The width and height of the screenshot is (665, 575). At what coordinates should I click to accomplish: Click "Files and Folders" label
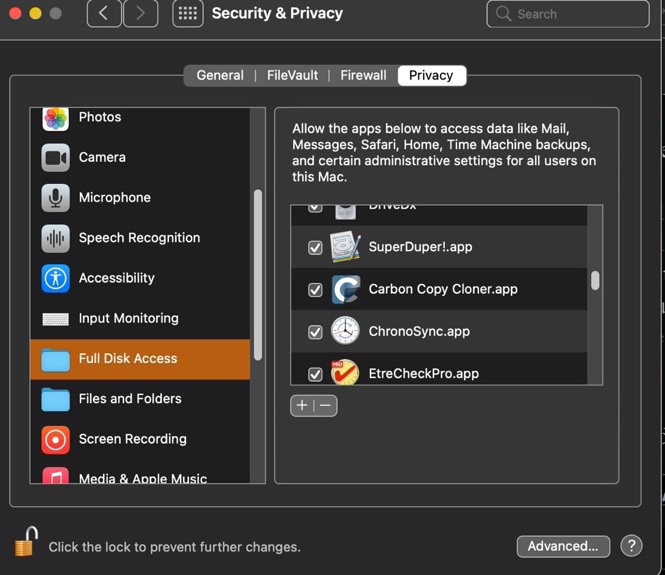[130, 399]
